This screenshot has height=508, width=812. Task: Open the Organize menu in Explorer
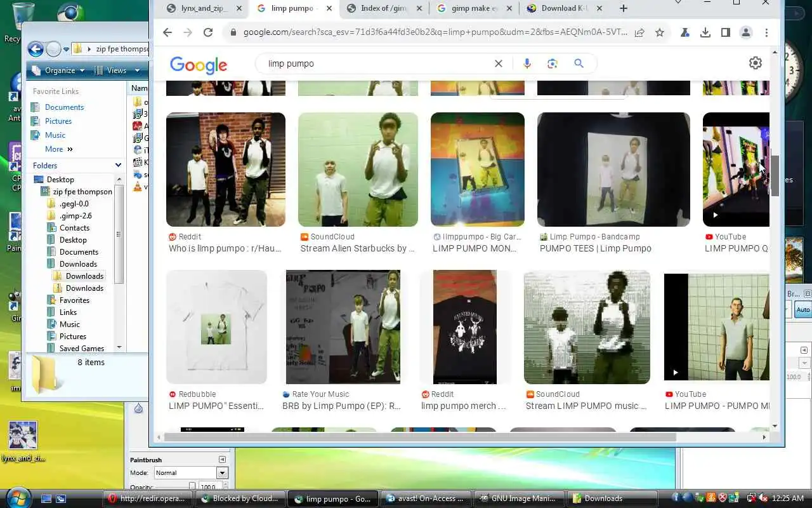pyautogui.click(x=58, y=70)
